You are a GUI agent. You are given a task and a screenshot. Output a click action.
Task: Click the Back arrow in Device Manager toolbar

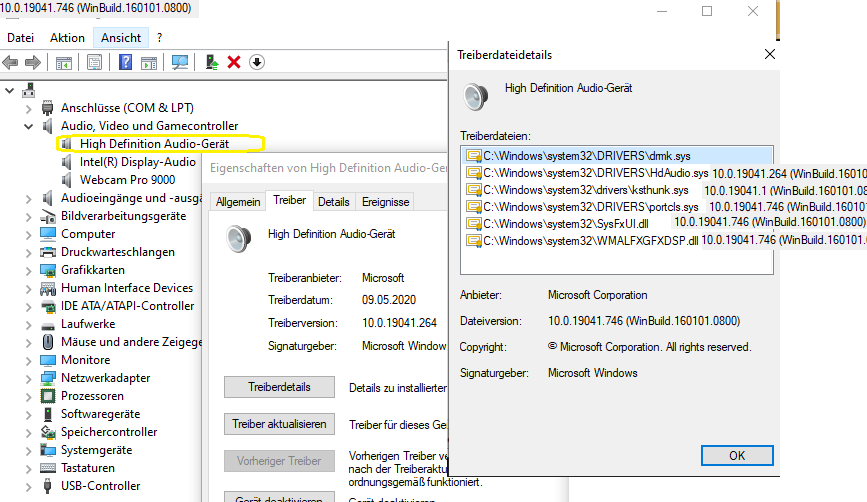(11, 62)
